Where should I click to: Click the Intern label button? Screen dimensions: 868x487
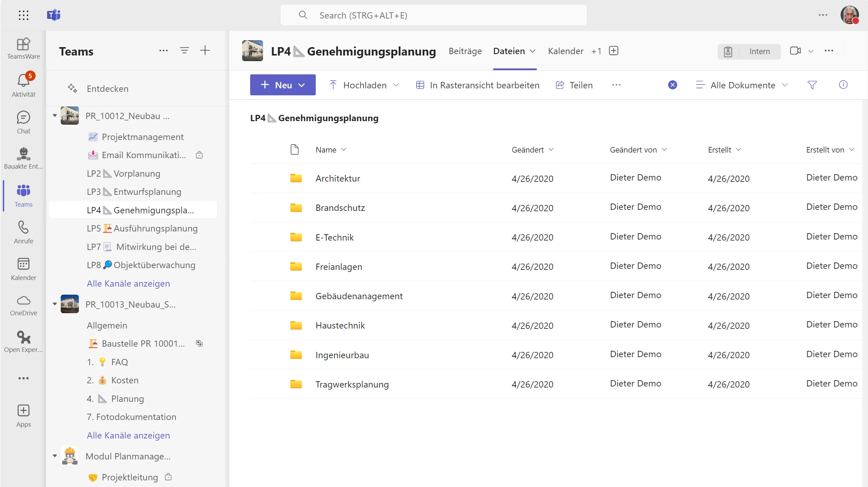[x=749, y=51]
